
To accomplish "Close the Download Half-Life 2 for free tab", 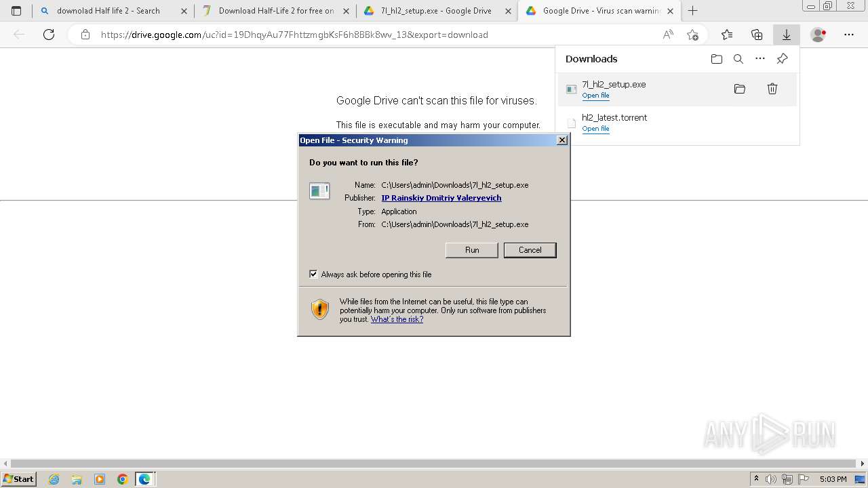I will click(346, 11).
